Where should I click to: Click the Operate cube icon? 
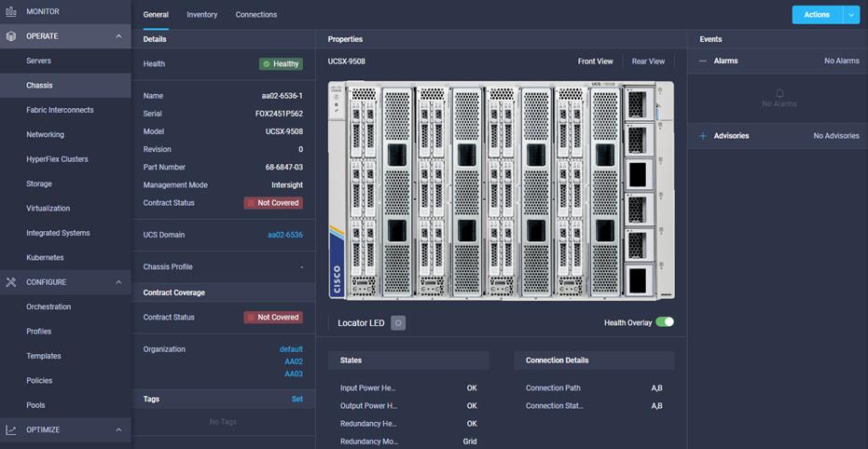[x=11, y=36]
